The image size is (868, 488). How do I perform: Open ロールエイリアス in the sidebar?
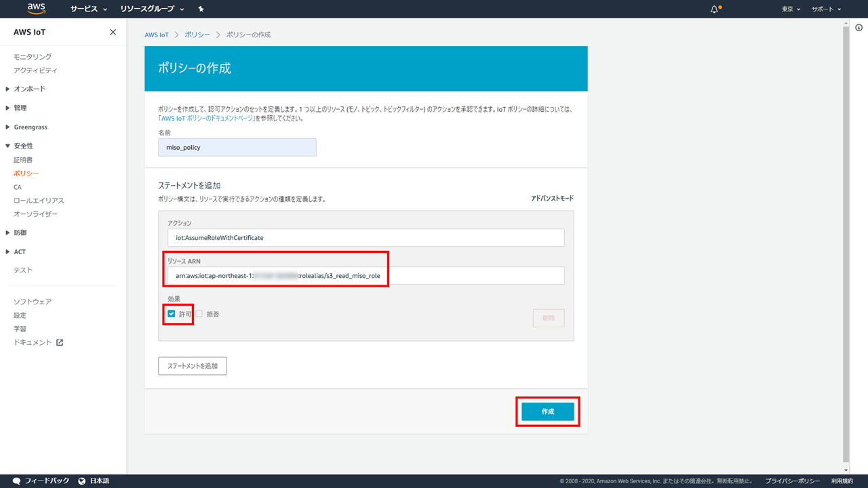(x=39, y=201)
